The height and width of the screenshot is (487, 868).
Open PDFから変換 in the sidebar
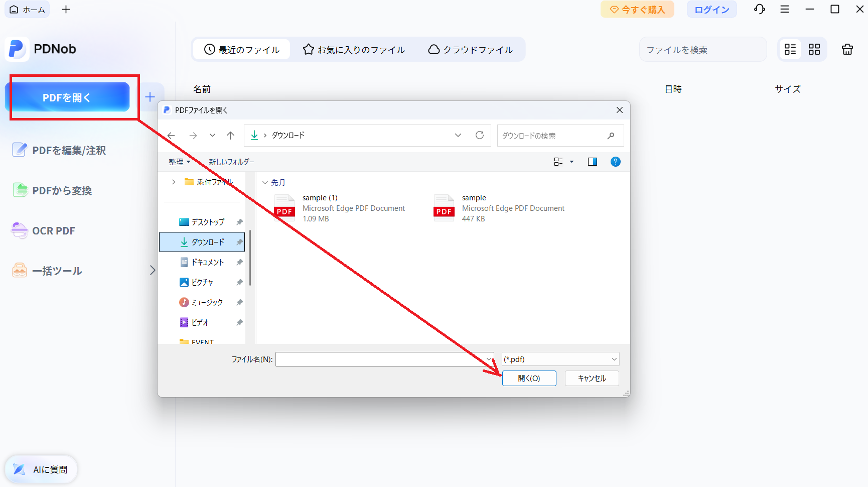(52, 190)
